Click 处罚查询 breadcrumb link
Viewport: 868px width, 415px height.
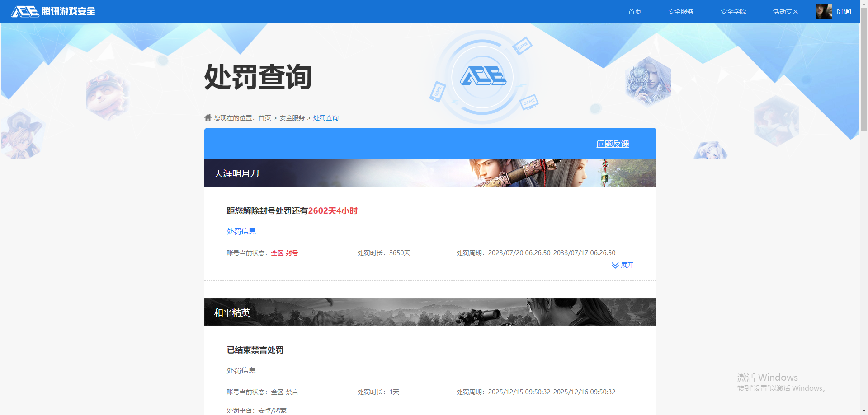[325, 118]
